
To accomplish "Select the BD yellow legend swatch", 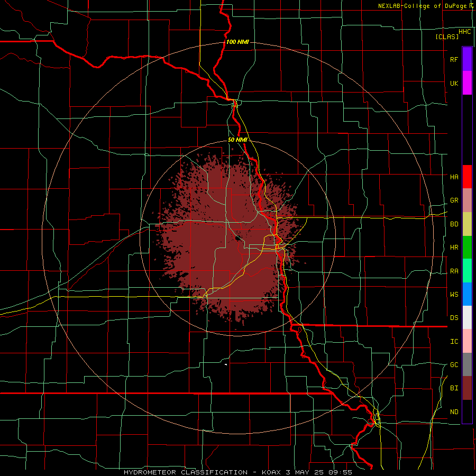I will coord(467,224).
